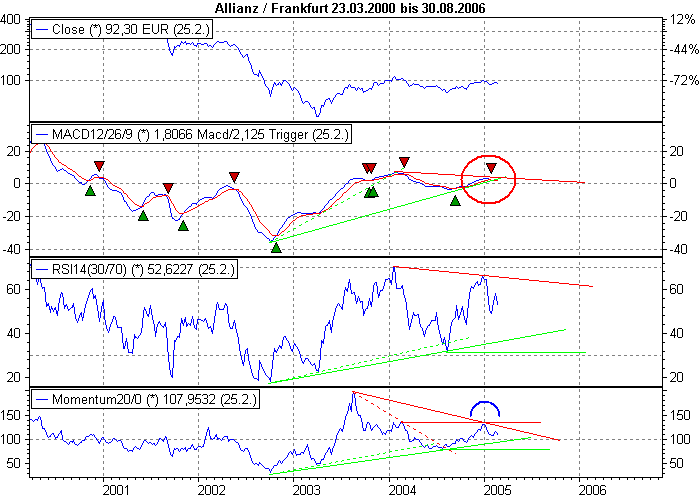The width and height of the screenshot is (700, 500).
Task: Click the 12% label on the right price axis
Action: coord(683,19)
